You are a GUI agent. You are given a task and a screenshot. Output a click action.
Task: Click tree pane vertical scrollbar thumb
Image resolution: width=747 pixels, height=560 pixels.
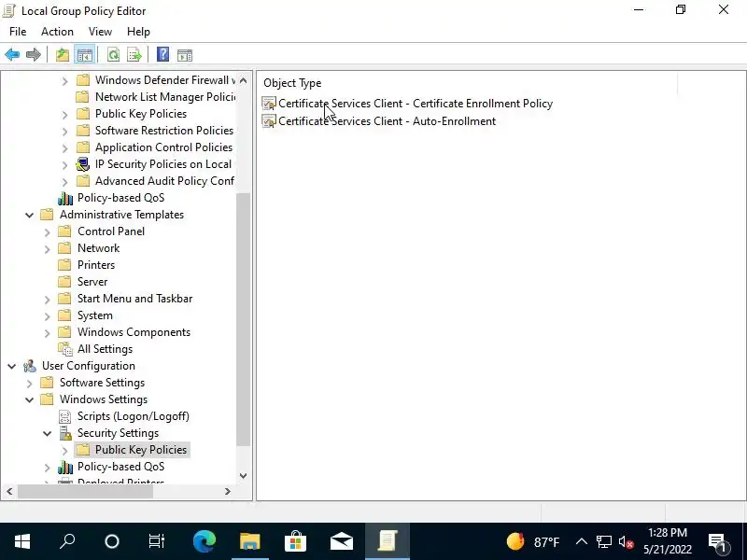(x=244, y=319)
